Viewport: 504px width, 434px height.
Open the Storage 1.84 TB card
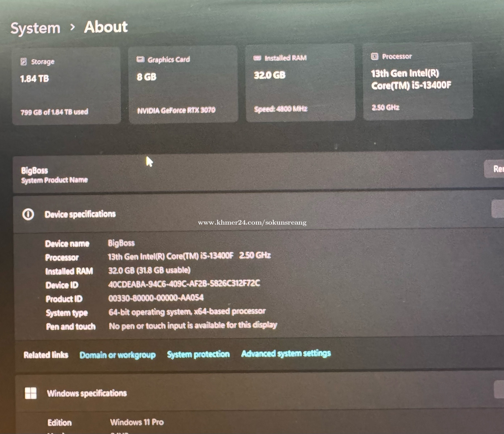pos(67,86)
